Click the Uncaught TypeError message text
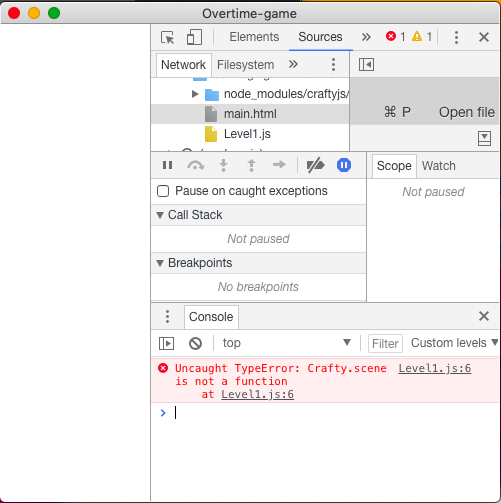Screen dimensions: 501x503 (281, 375)
